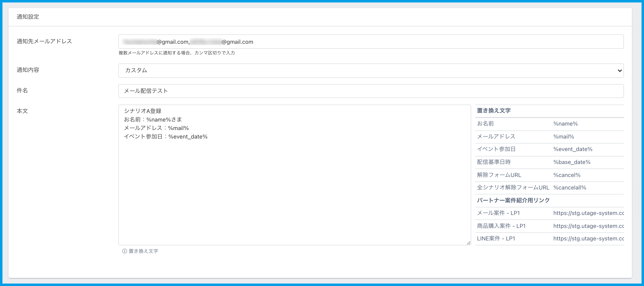Click the LINE案件 - LP1 URL

point(588,239)
